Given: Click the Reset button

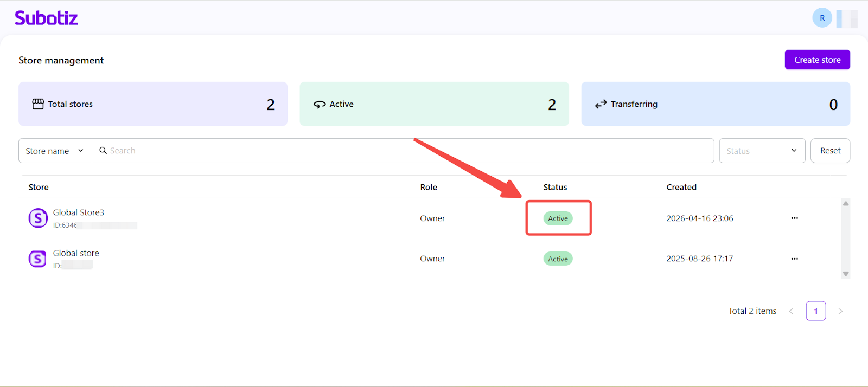Looking at the screenshot, I should coord(830,151).
